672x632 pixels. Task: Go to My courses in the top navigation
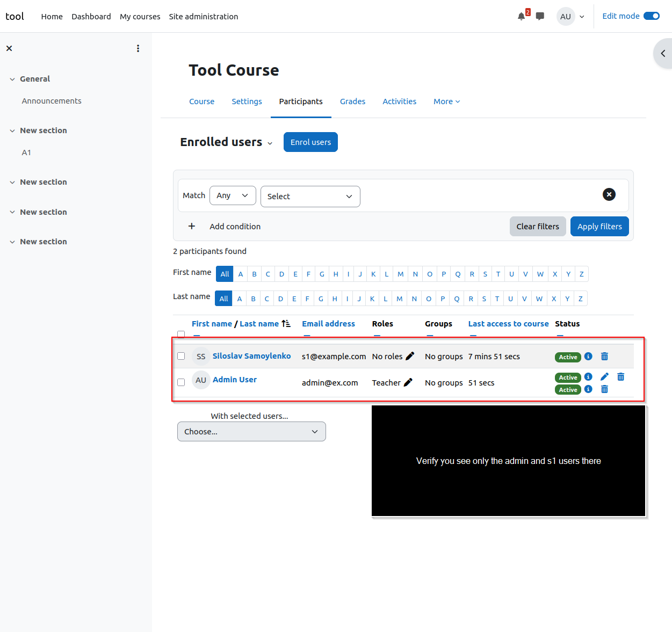[140, 17]
